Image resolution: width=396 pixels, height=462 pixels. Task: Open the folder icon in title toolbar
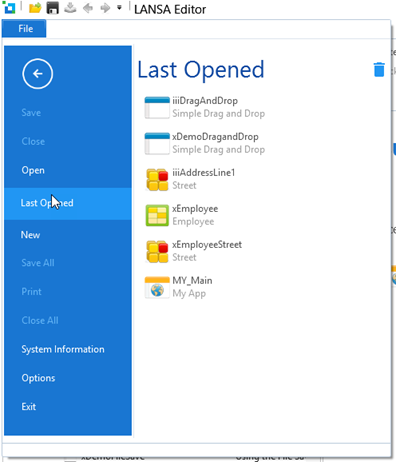[x=35, y=8]
